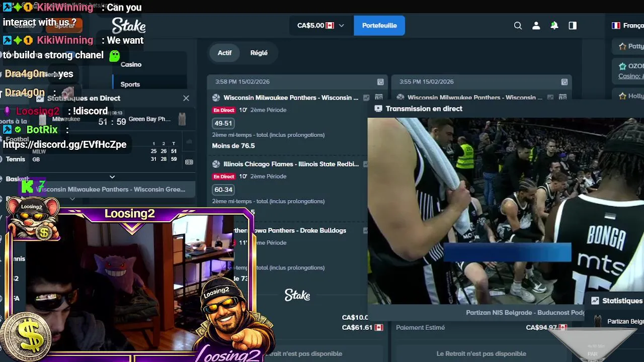
Task: Click the Green Bay Ph... team name
Action: click(x=149, y=119)
